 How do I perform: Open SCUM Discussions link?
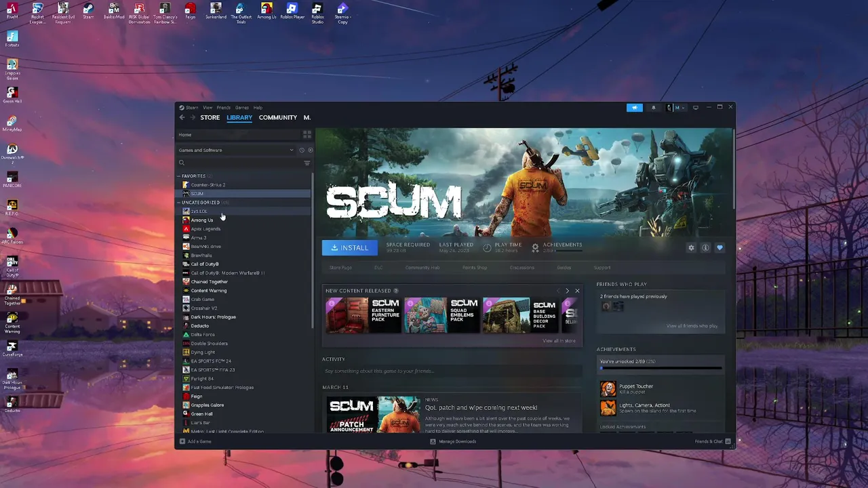522,268
